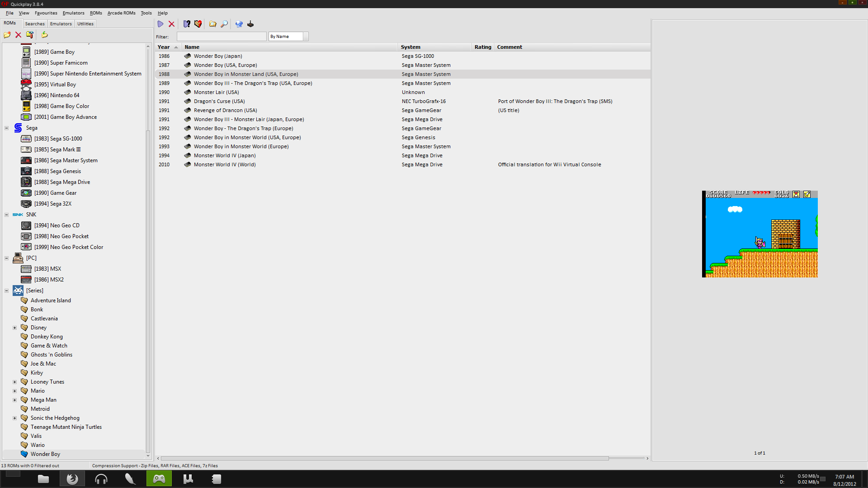Sort list by the Comment column header

pos(572,47)
